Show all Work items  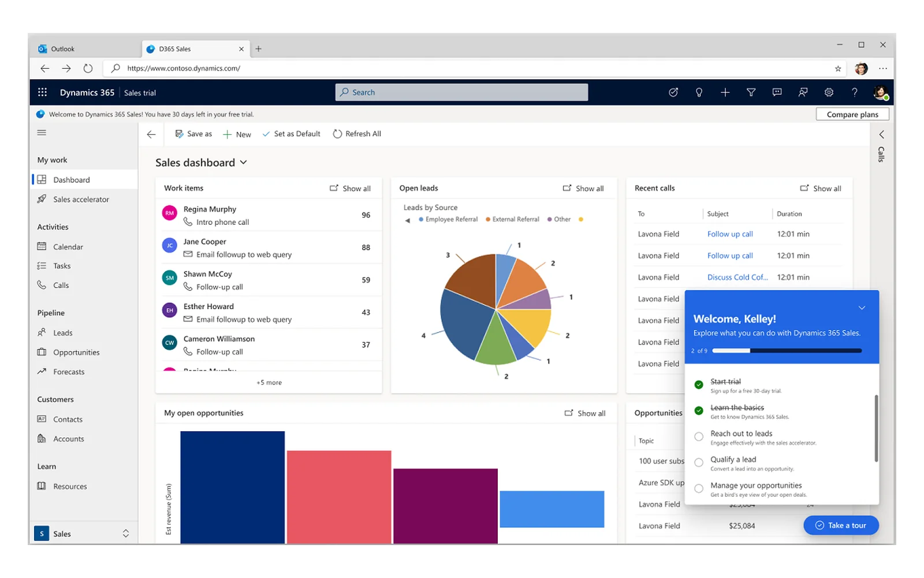tap(350, 188)
